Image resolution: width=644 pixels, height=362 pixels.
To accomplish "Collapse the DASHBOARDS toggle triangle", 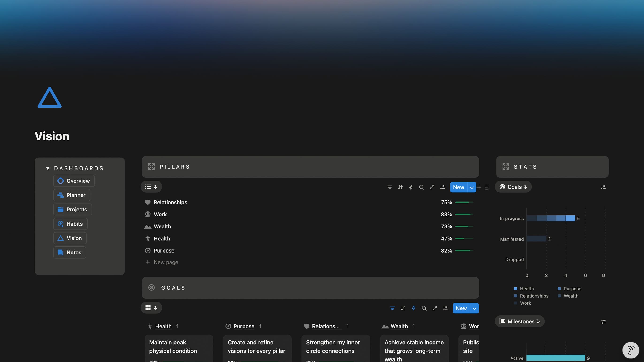I will [48, 168].
